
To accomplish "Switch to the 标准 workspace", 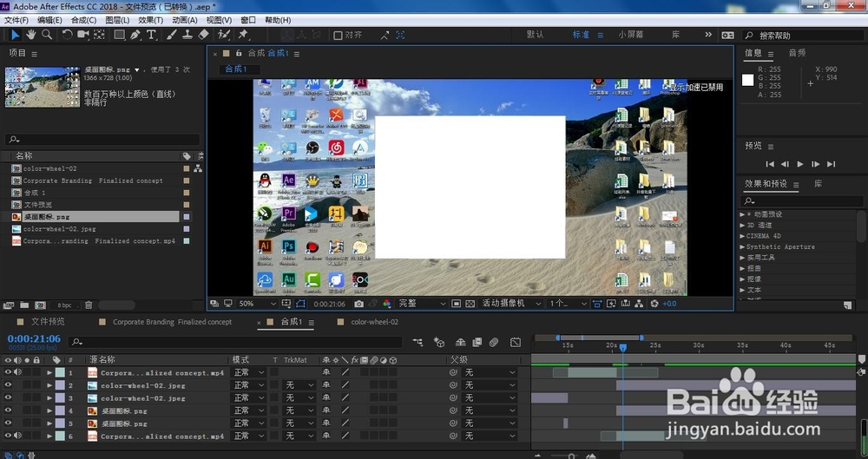I will (x=581, y=35).
